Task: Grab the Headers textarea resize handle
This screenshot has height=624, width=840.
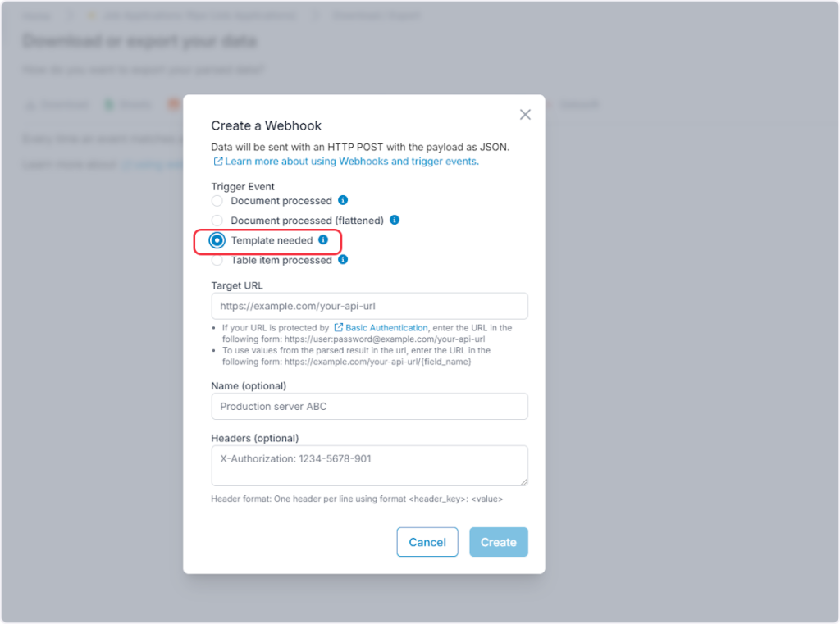Action: point(523,481)
